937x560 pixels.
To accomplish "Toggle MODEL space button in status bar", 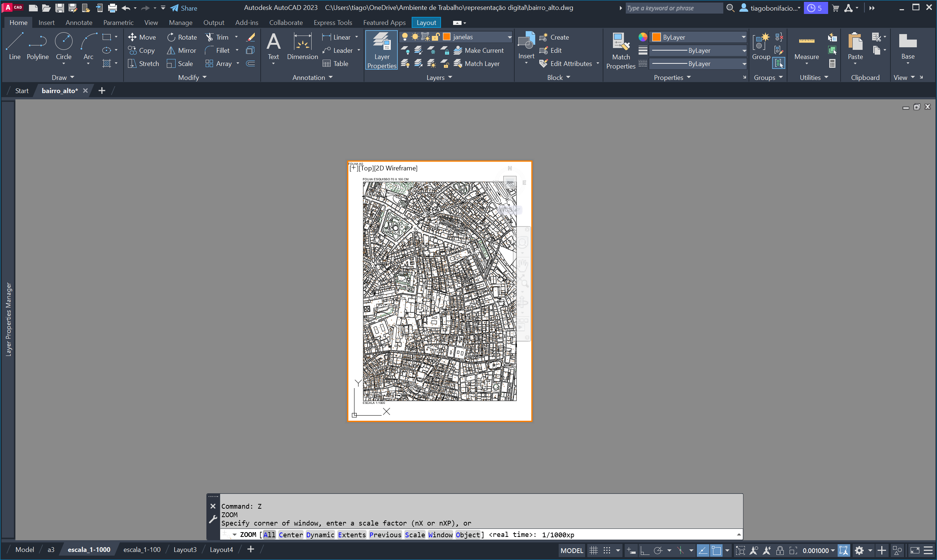I will (572, 550).
